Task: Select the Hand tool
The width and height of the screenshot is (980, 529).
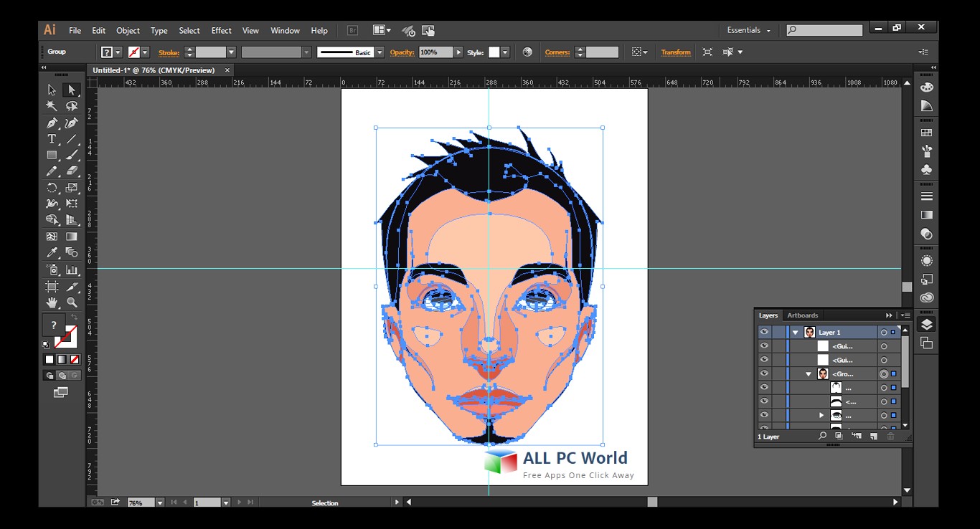Action: (52, 302)
